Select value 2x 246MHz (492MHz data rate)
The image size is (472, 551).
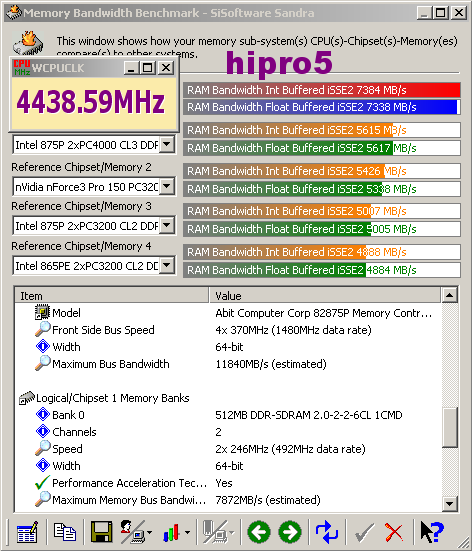[x=290, y=449]
